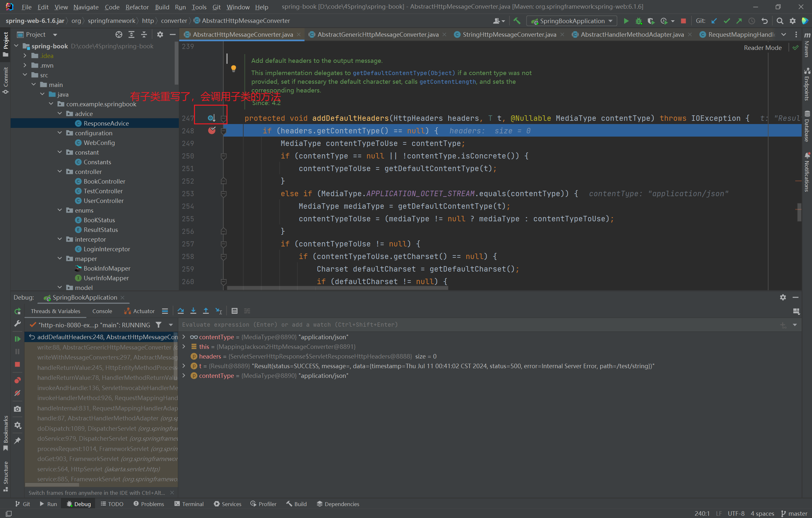This screenshot has width=812, height=518.
Task: Follow getDefaultContentType(Object) doc link
Action: point(404,73)
